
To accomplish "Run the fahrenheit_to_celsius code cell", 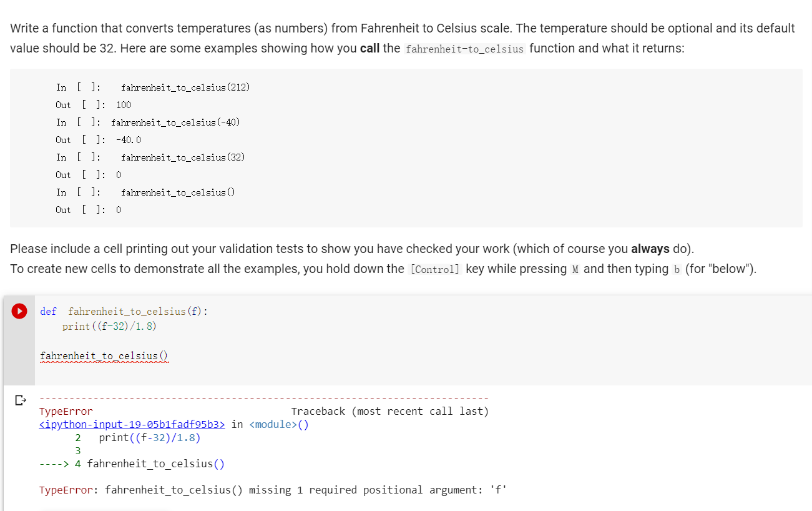I will click(x=19, y=310).
